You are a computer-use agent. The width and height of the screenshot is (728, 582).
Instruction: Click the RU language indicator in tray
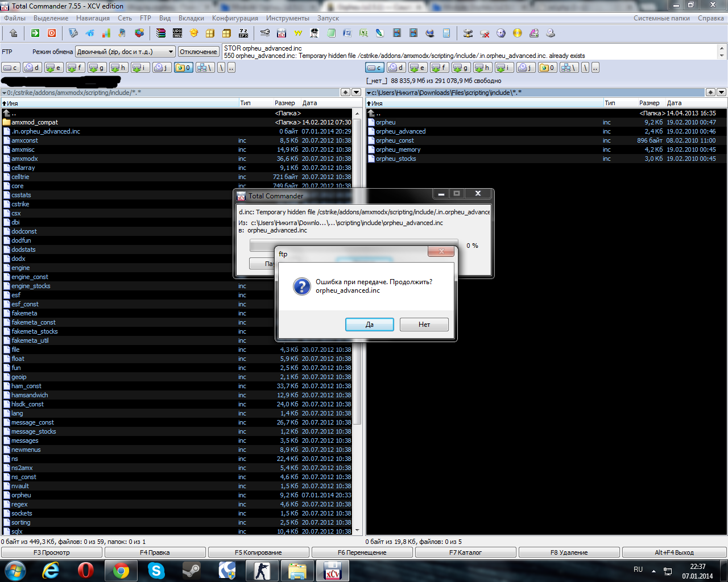pos(638,569)
